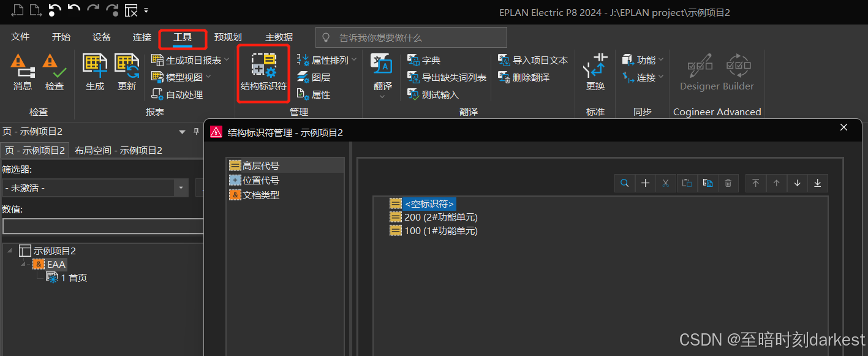Click the search icon in identifier toolbar
The image size is (868, 356).
tap(625, 183)
